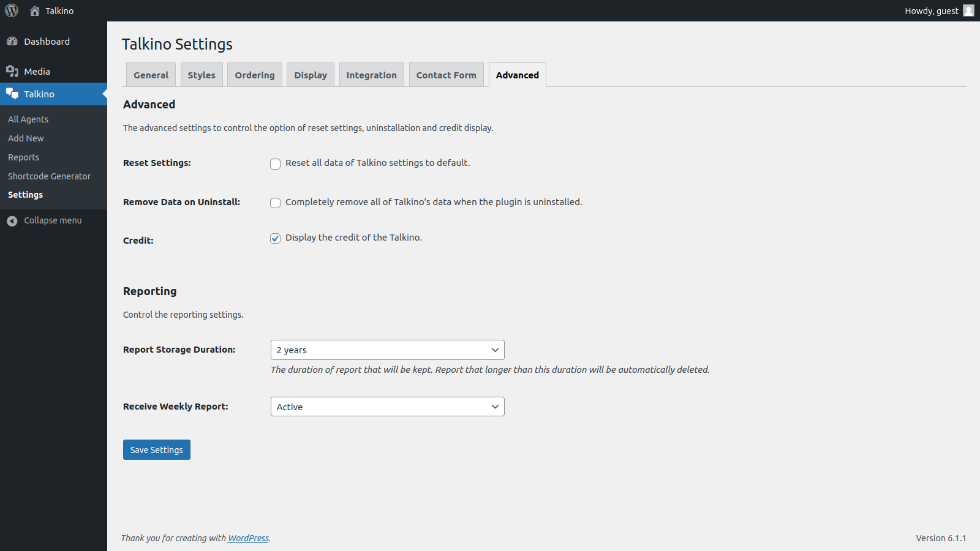Click the Dashboard menu label

pyautogui.click(x=47, y=42)
